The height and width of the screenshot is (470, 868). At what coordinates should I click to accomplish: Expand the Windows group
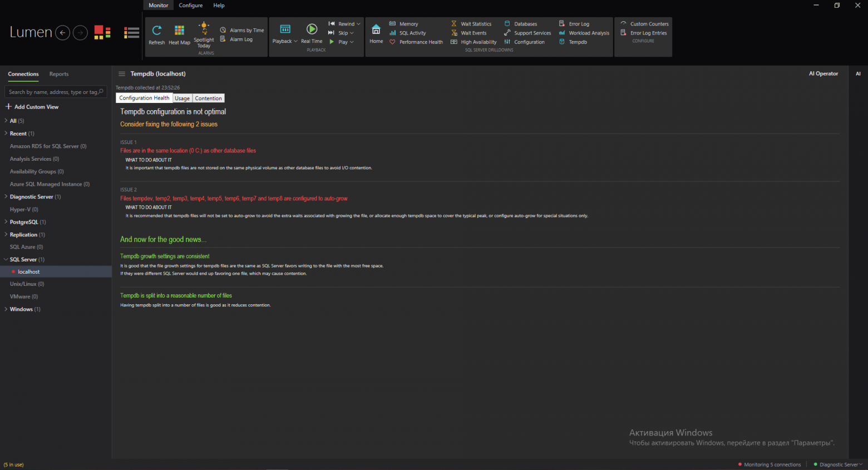click(x=6, y=309)
